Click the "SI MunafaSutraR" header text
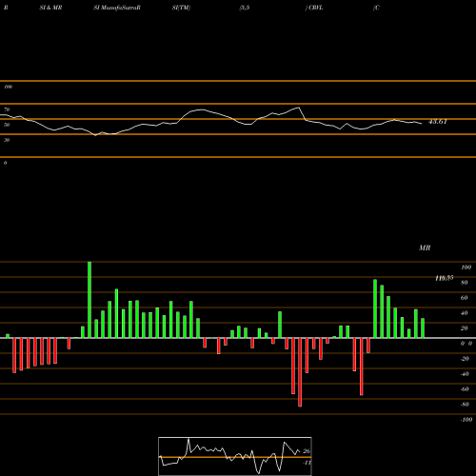Screen dimensions: 476x476 coord(117,8)
